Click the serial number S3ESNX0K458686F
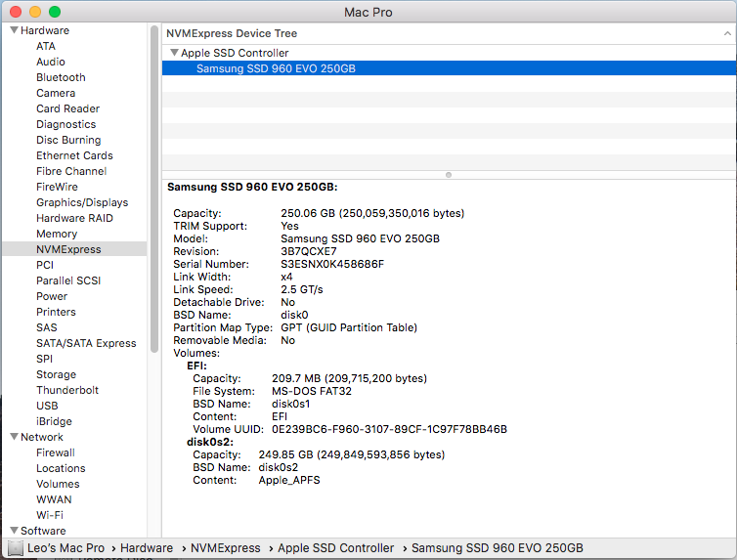This screenshot has width=737, height=560. point(331,264)
